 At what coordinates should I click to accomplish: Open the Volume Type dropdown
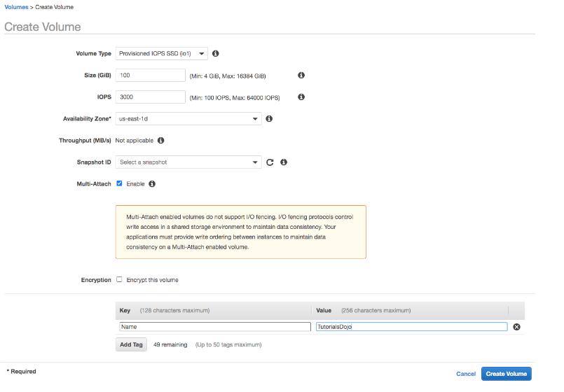(x=162, y=54)
